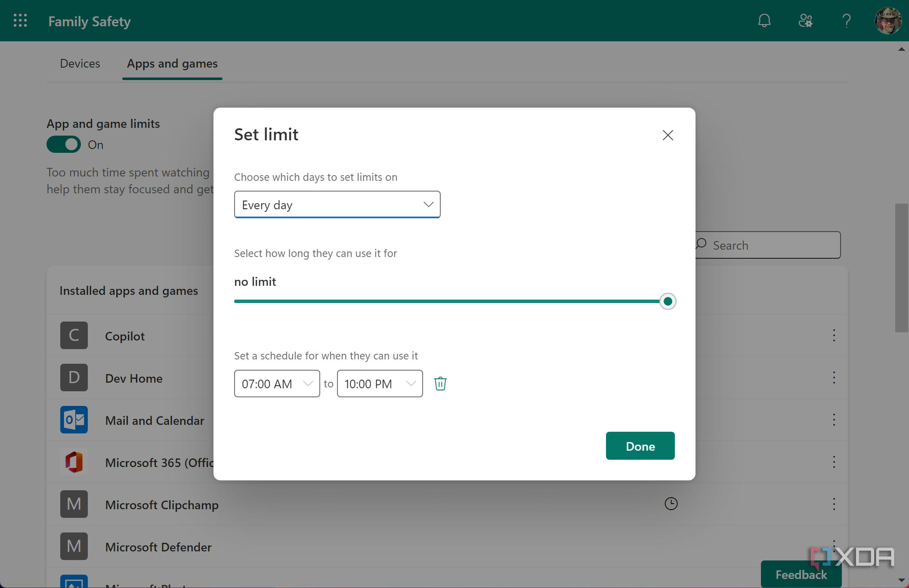Close the Set limit dialog
The width and height of the screenshot is (909, 588).
pos(668,135)
